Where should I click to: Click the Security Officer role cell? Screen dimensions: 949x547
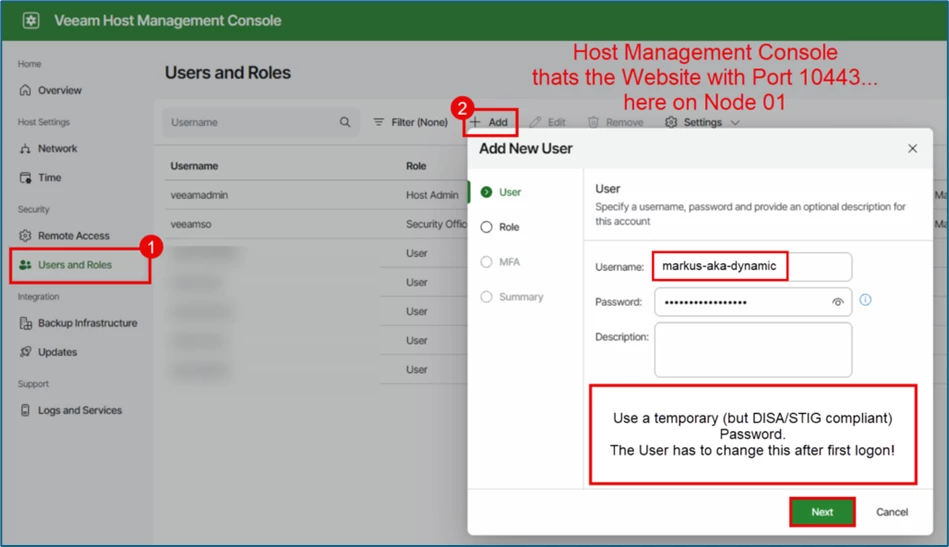tap(436, 224)
